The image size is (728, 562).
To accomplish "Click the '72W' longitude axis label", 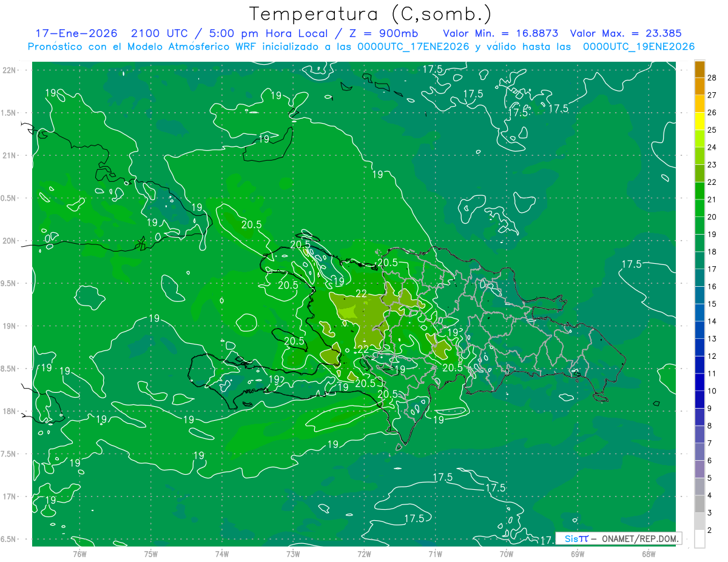I will [x=364, y=554].
